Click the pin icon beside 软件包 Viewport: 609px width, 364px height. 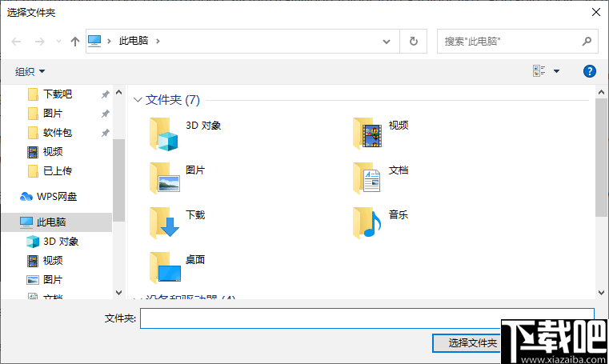point(106,133)
